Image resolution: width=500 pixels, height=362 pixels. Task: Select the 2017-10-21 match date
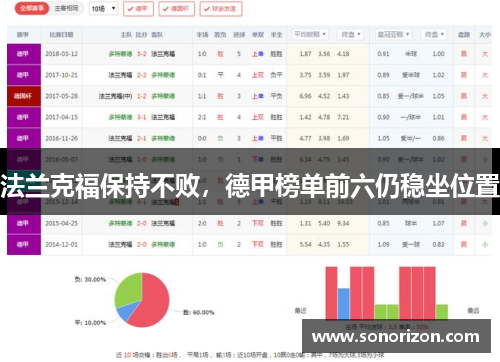tap(61, 75)
